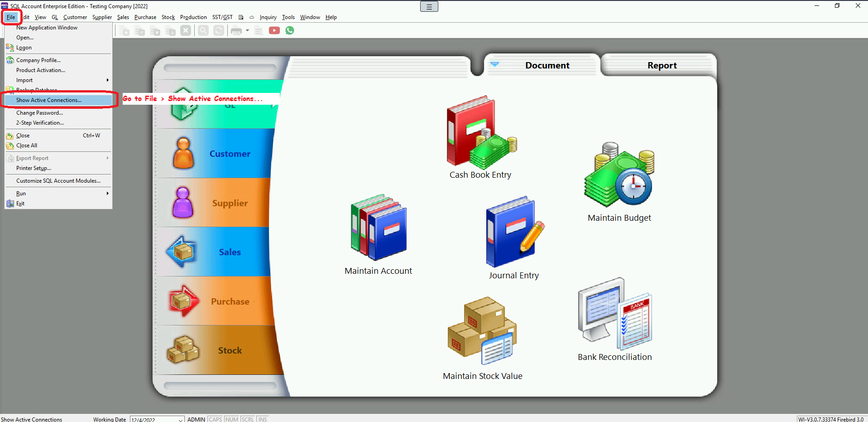Choose Close in File menu

click(58, 136)
